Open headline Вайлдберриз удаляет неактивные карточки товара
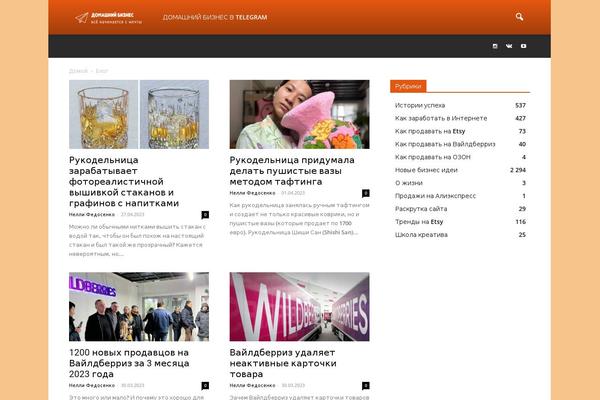600x400 pixels. [283, 363]
